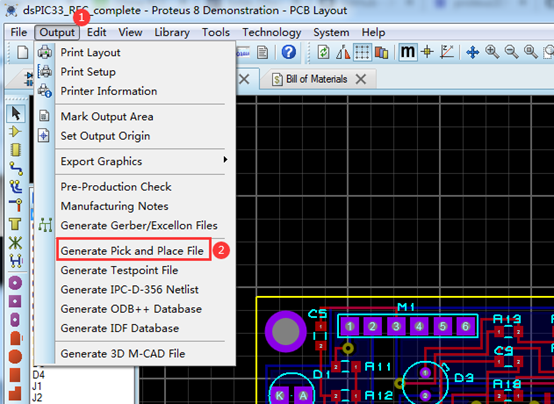
Task: Choose Print Setup menu entry
Action: (135, 72)
